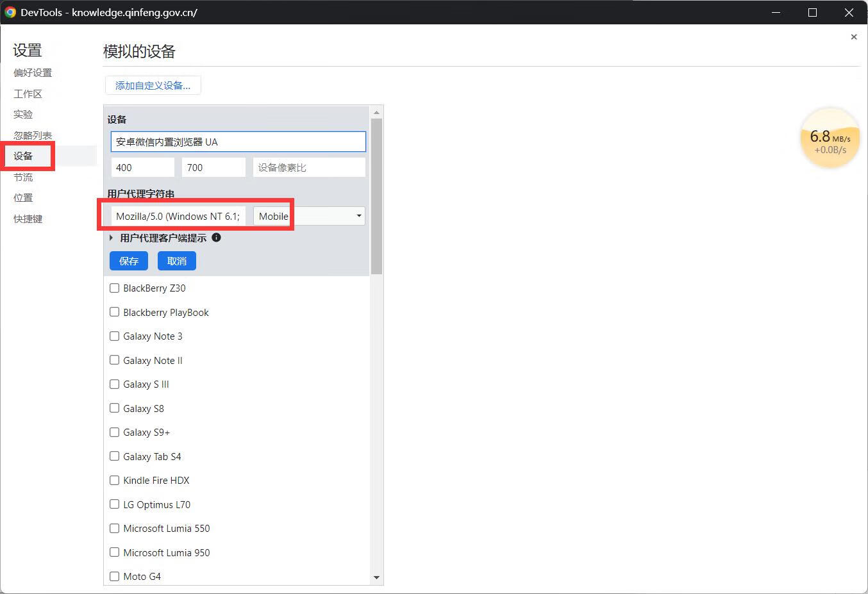This screenshot has height=594, width=868.
Task: Enable the Moto G4 checkbox
Action: coord(115,576)
